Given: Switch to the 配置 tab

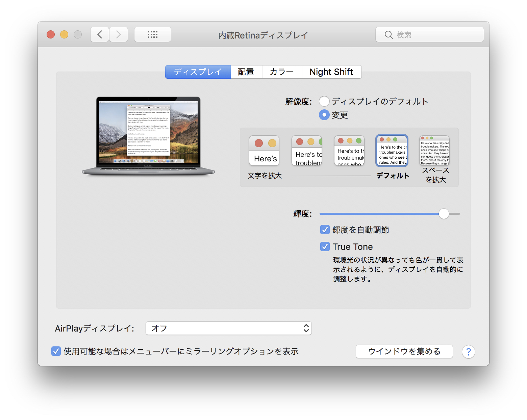Looking at the screenshot, I should [246, 72].
